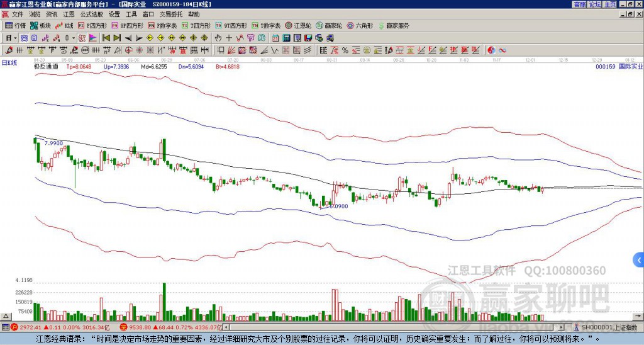The height and width of the screenshot is (345, 644).
Task: Open the 六角形 hexagon tool
Action: pos(360,26)
